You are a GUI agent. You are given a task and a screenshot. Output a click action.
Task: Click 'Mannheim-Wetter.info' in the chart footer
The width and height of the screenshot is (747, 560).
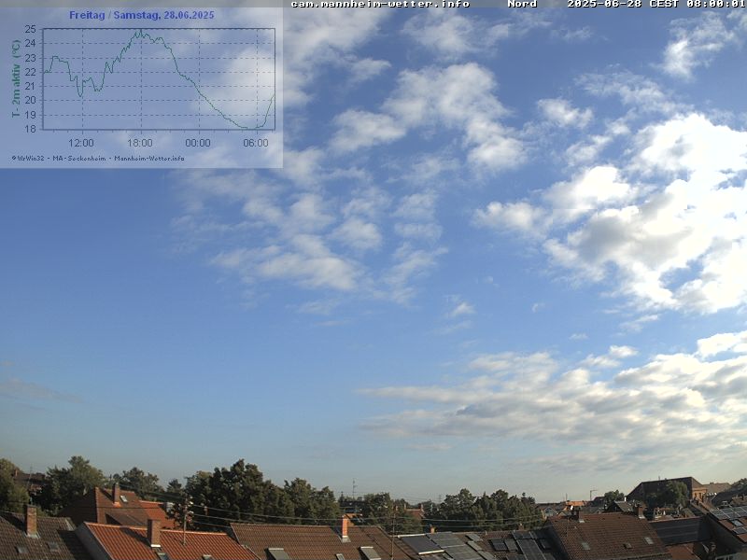(149, 158)
